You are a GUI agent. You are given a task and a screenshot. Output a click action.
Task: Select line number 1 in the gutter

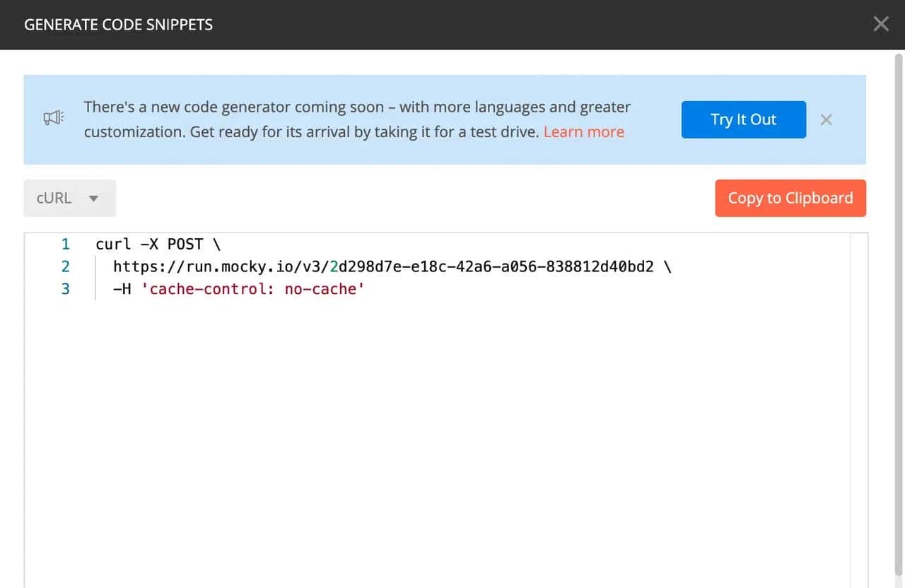pyautogui.click(x=66, y=245)
